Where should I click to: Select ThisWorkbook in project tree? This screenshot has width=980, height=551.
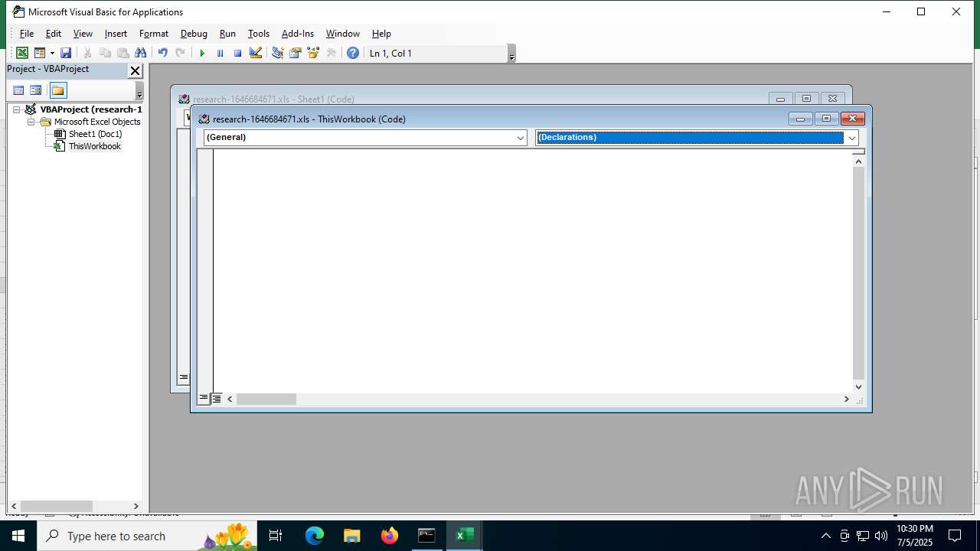click(x=94, y=146)
